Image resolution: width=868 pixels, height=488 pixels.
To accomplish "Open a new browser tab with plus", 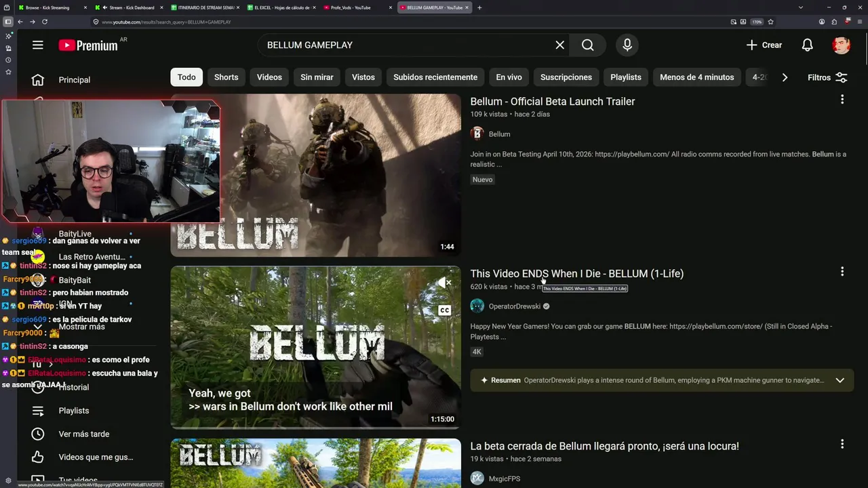I will pyautogui.click(x=479, y=7).
